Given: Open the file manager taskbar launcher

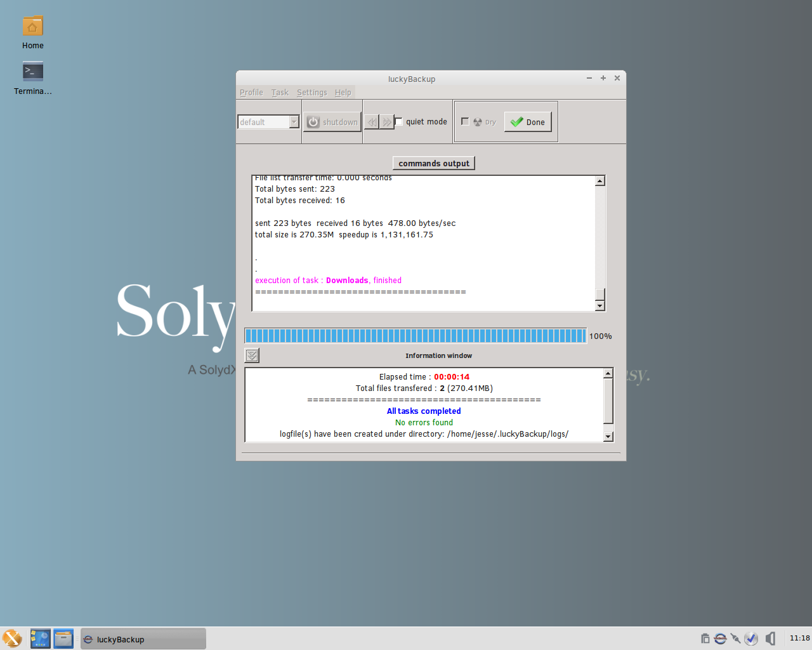Looking at the screenshot, I should [x=63, y=639].
